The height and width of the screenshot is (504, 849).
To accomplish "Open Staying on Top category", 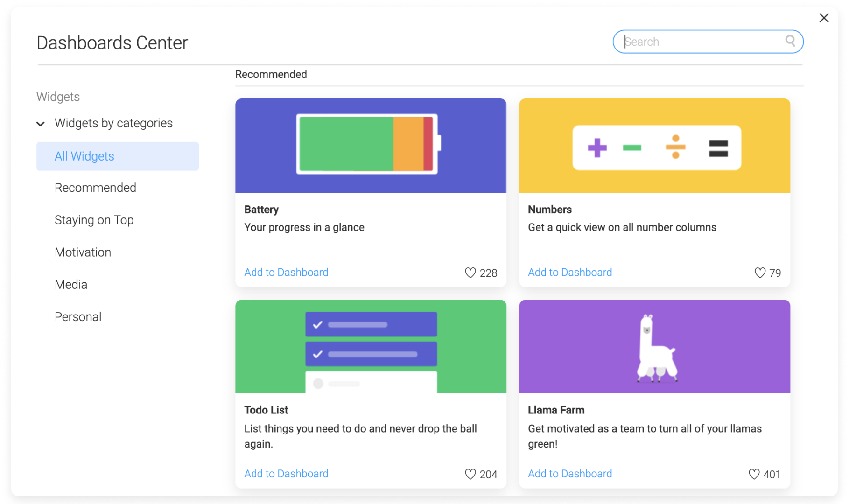I will coord(94,220).
